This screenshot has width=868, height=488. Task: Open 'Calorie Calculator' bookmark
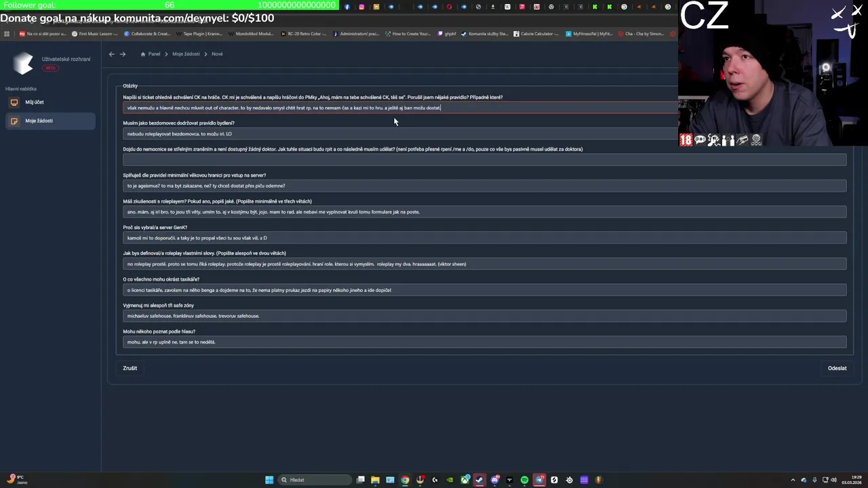(536, 34)
